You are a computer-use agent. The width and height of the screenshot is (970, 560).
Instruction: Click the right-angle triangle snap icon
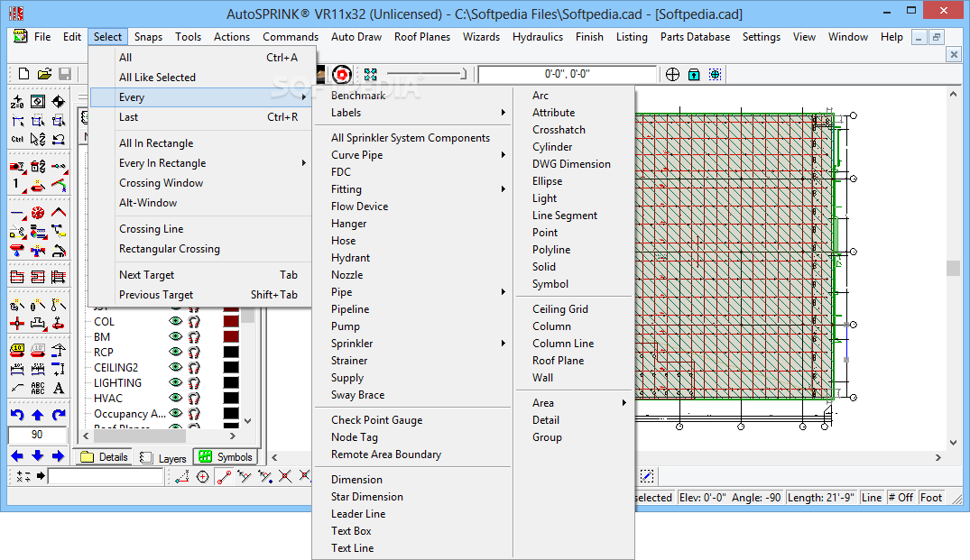pos(182,476)
